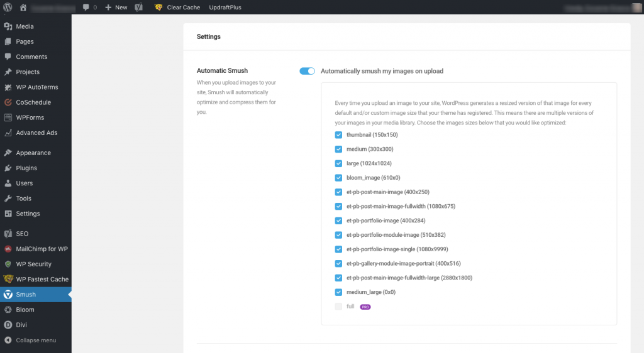Open the comments bubble icon in admin bar

[x=86, y=8]
